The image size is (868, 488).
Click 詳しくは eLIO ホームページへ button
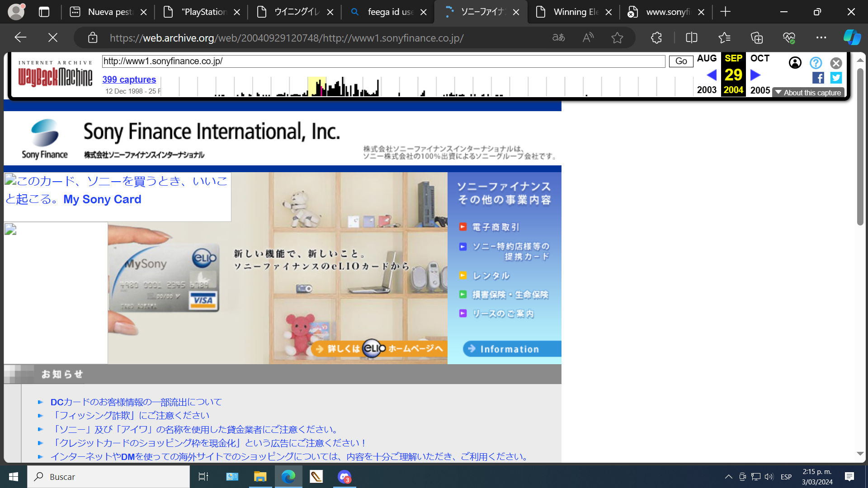click(379, 348)
